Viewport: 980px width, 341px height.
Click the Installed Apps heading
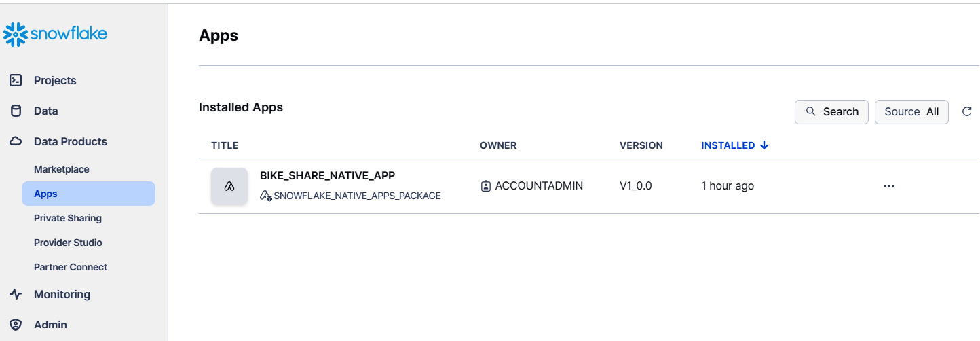(x=241, y=107)
